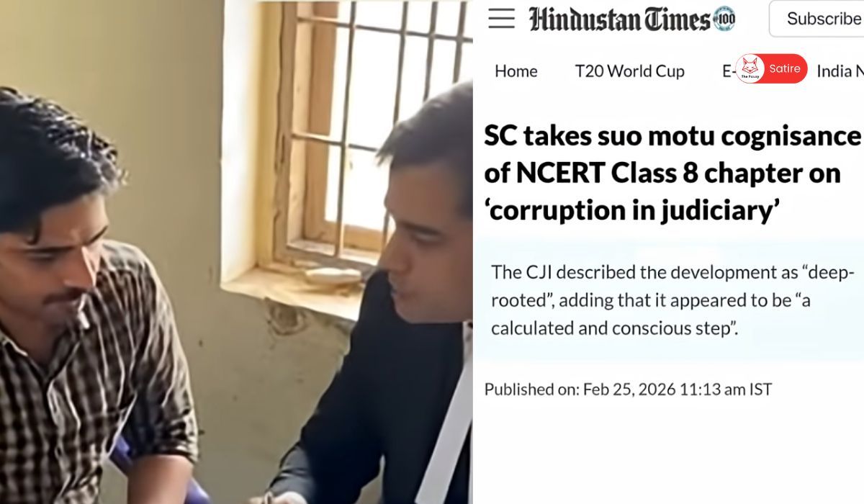Screen dimensions: 864x504
Task: Select the partially hidden E- nav item
Action: pyautogui.click(x=729, y=71)
